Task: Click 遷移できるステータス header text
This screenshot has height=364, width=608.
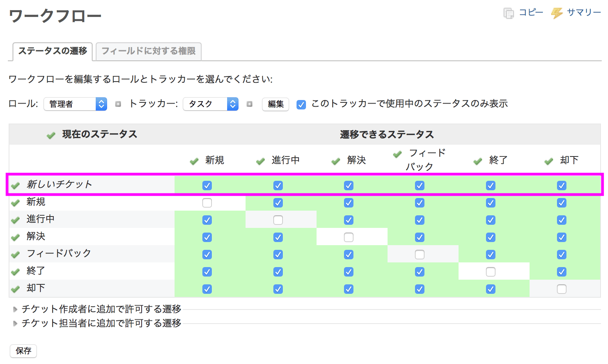Action: pos(387,135)
